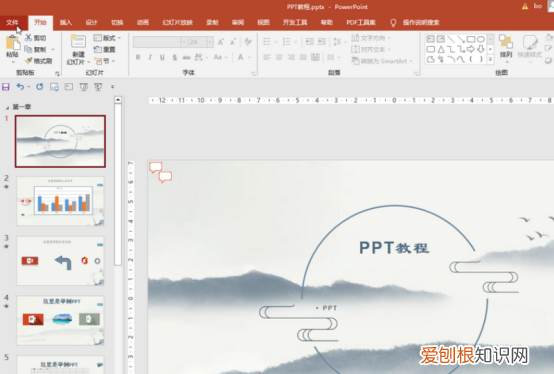The image size is (554, 374).
Task: Click the 'bo' account name
Action: tap(537, 6)
